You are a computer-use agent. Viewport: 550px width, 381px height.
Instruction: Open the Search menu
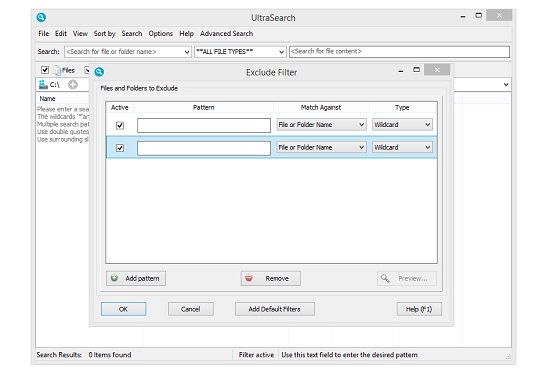click(x=132, y=33)
